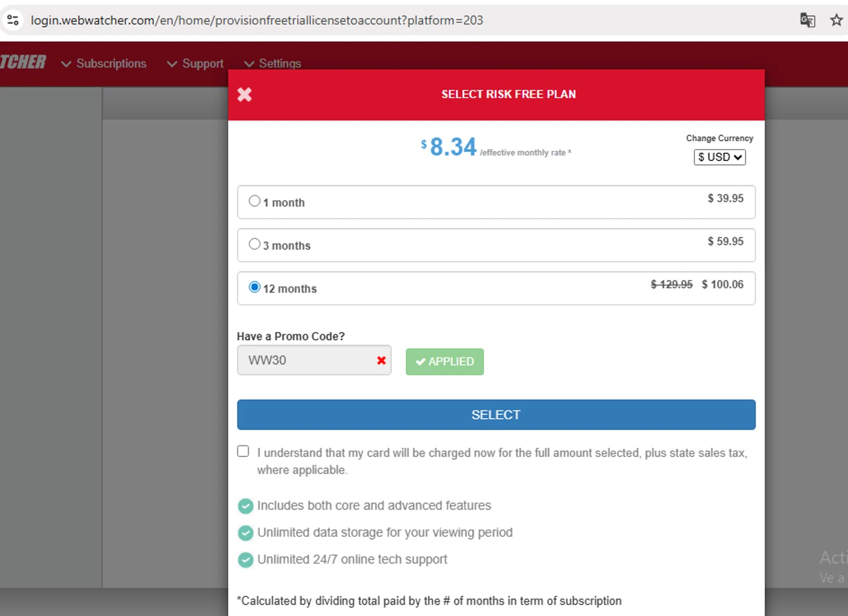Click the Includes both core and advanced features text
Viewport: 848px width, 616px height.
pyautogui.click(x=374, y=505)
